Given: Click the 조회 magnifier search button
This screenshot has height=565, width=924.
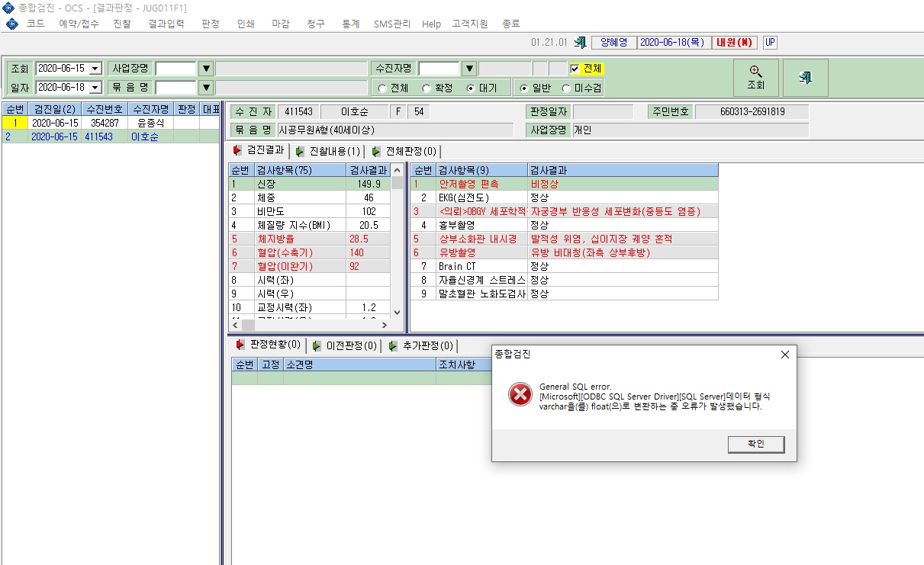Looking at the screenshot, I should (x=755, y=78).
